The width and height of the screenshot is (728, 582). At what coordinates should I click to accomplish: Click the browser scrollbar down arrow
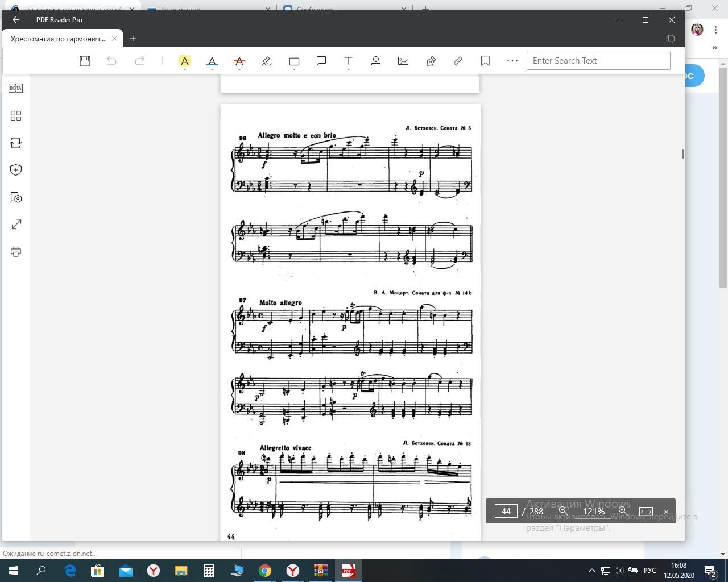click(723, 554)
